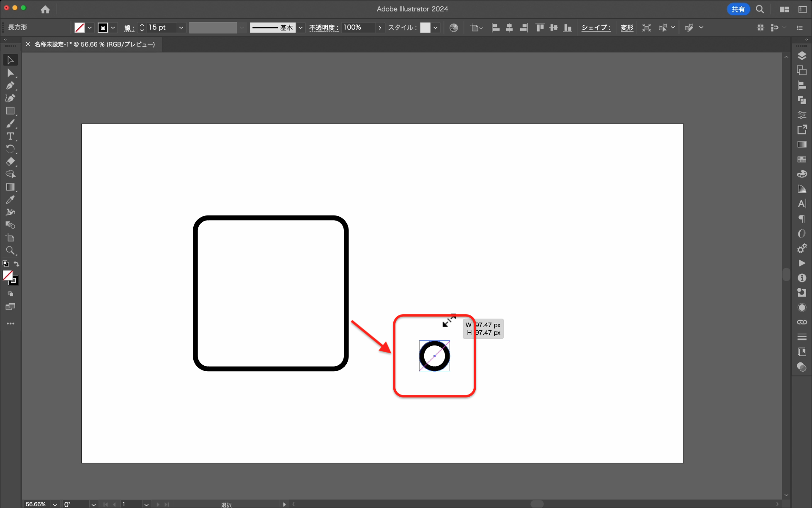
Task: Select the Curvature tool
Action: click(x=10, y=98)
